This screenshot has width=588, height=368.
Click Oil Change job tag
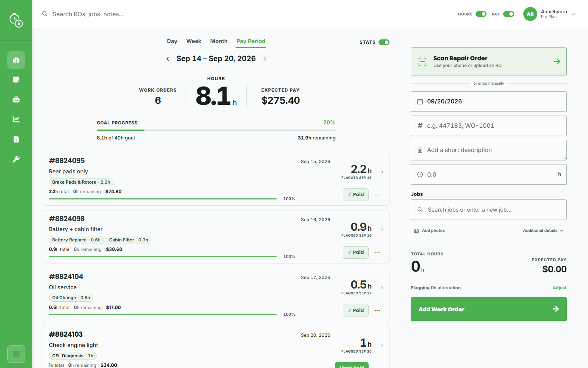pos(71,298)
